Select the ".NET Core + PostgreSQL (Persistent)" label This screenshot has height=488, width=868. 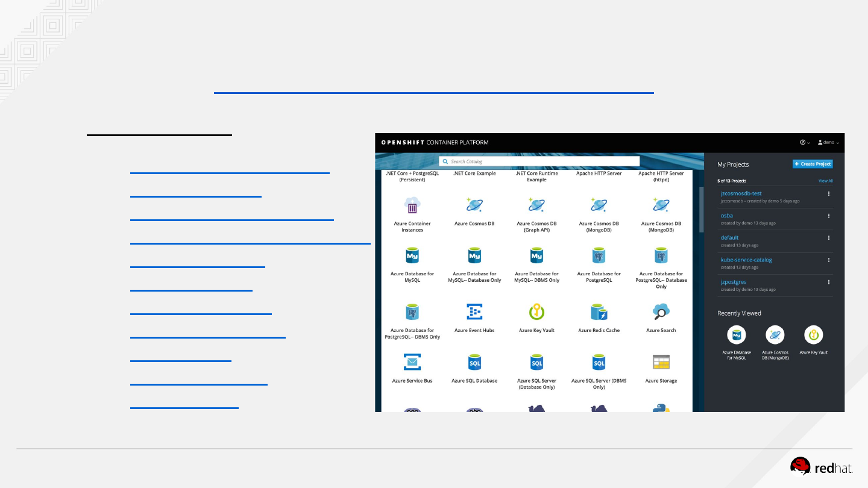pos(412,177)
